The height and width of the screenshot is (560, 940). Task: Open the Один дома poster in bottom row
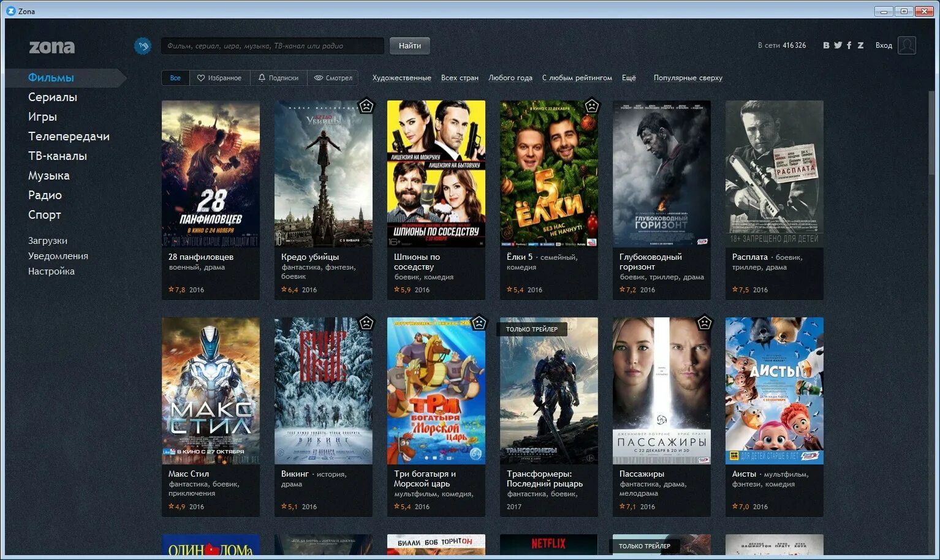211,545
